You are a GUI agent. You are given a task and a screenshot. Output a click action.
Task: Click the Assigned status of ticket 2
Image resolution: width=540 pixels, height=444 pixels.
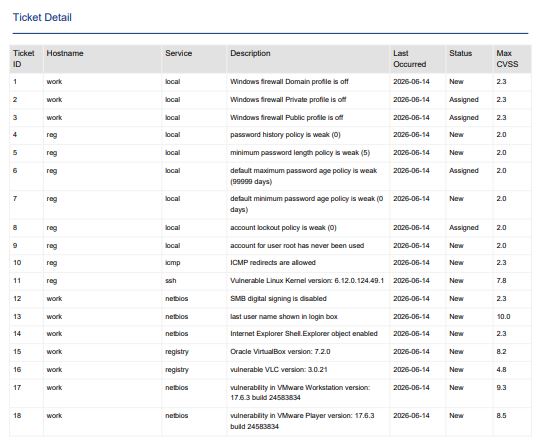(x=464, y=100)
